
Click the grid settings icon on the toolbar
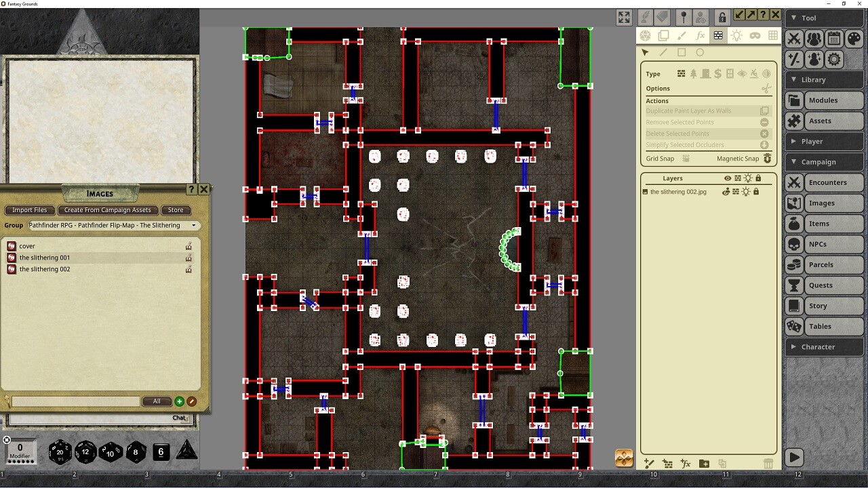coord(773,35)
